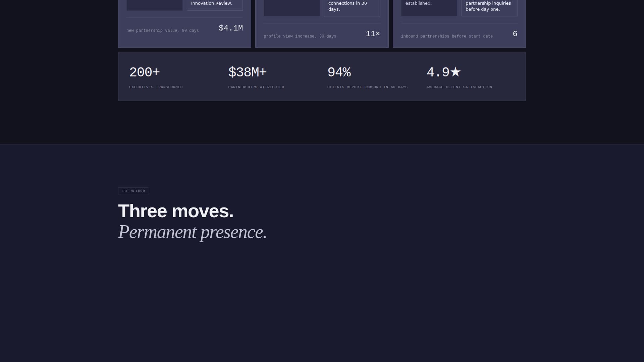
Task: Click the Three moves. heading
Action: pos(176,211)
